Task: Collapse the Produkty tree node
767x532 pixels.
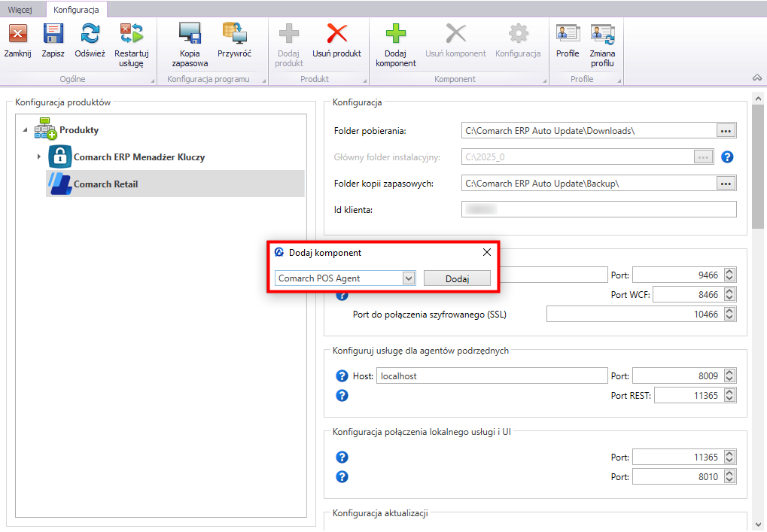Action: [x=25, y=130]
